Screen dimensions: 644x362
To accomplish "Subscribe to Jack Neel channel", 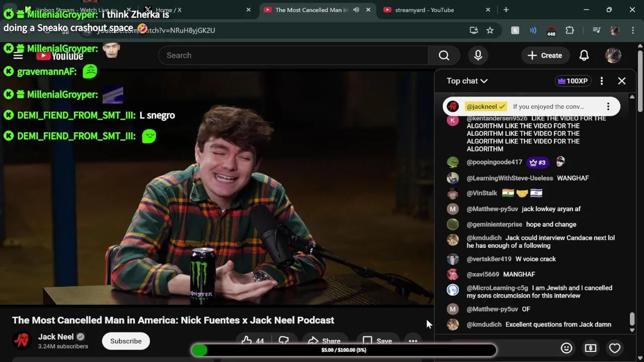I will tap(126, 341).
